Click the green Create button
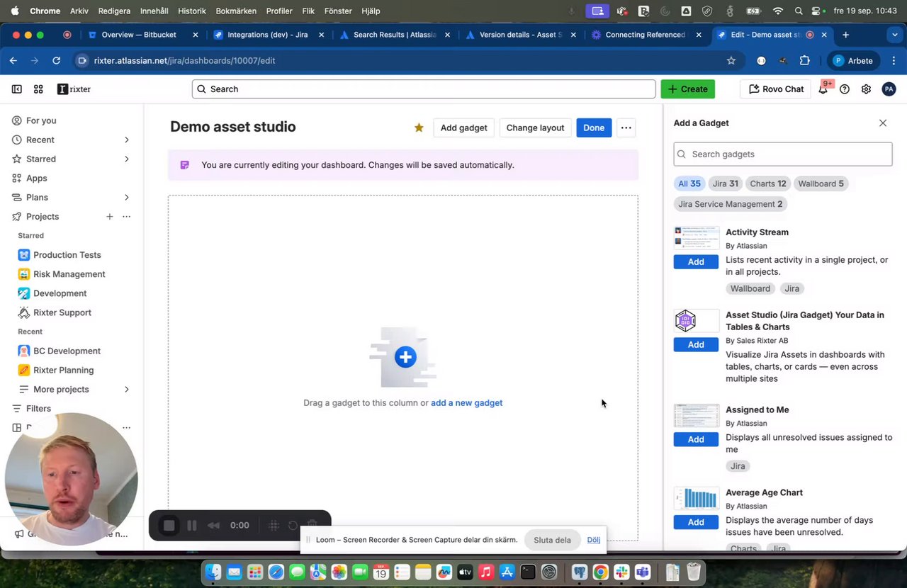The height and width of the screenshot is (588, 907). tap(687, 89)
